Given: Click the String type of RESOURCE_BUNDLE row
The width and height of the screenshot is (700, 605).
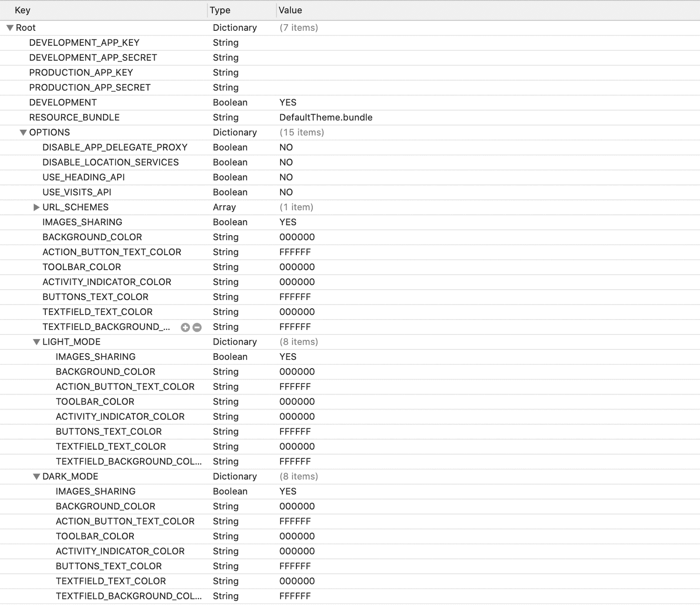Looking at the screenshot, I should [x=226, y=118].
